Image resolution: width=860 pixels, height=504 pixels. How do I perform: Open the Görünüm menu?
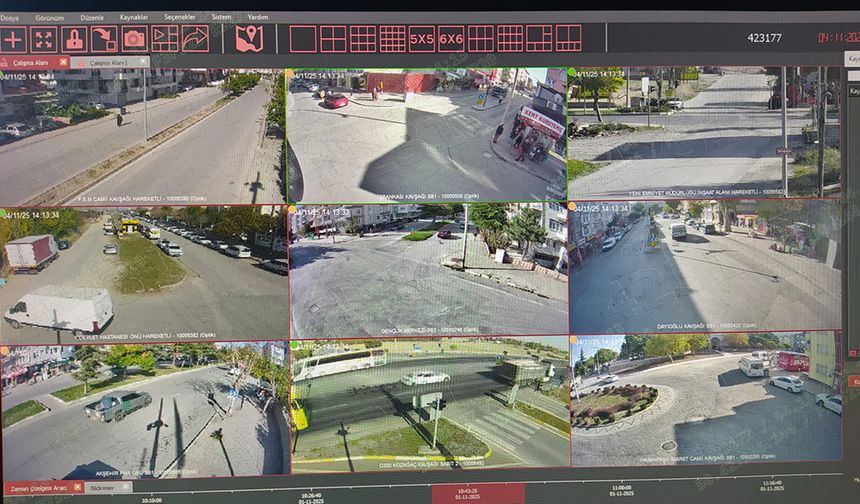49,18
